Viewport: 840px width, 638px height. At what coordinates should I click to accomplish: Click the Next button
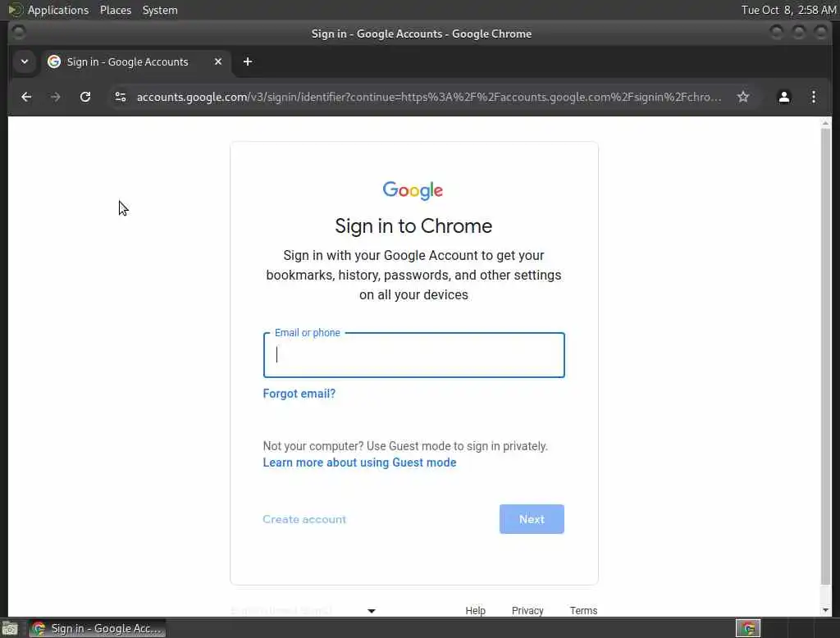[x=532, y=519]
